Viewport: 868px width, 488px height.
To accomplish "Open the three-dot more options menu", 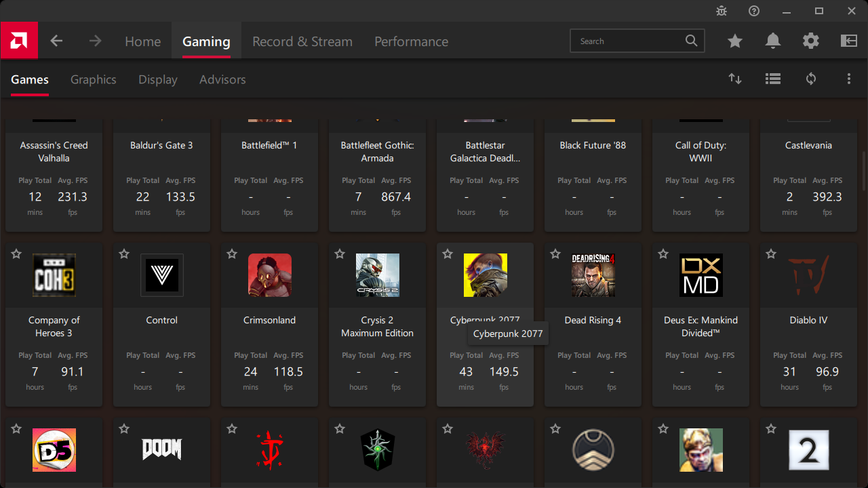I will 849,79.
